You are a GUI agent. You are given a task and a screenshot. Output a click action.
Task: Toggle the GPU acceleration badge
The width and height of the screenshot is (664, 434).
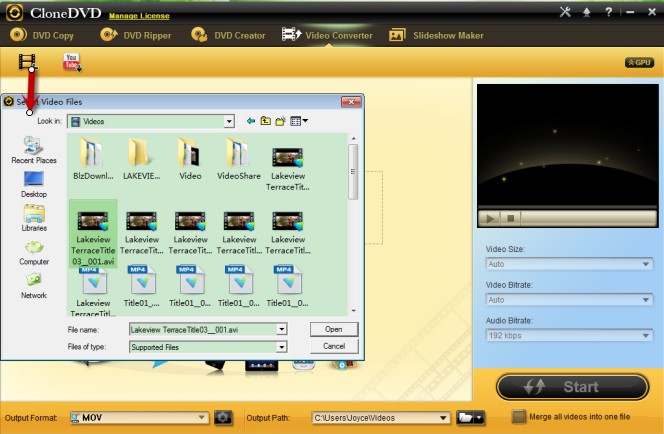(x=639, y=63)
